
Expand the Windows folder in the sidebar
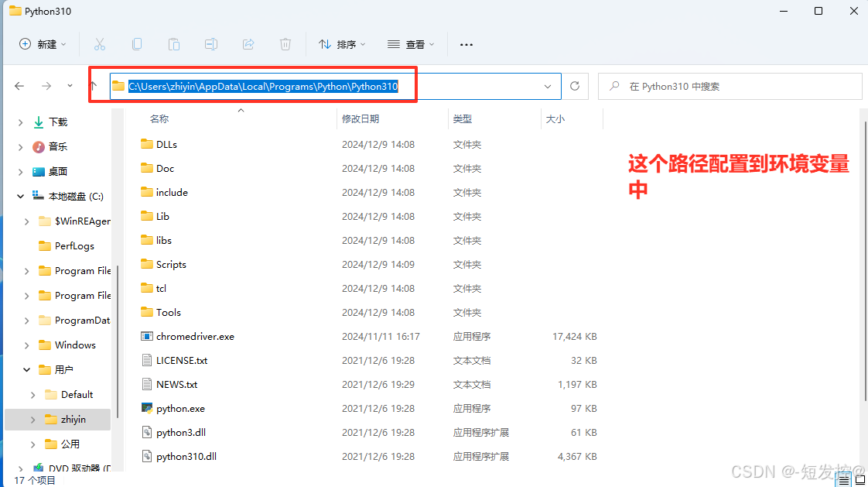click(x=25, y=345)
